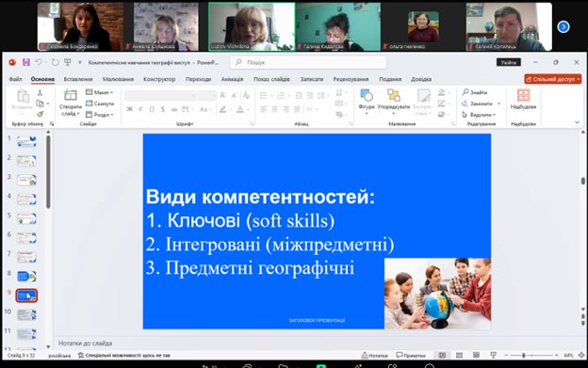Click the center text alignment icon
588x368 pixels.
275,109
